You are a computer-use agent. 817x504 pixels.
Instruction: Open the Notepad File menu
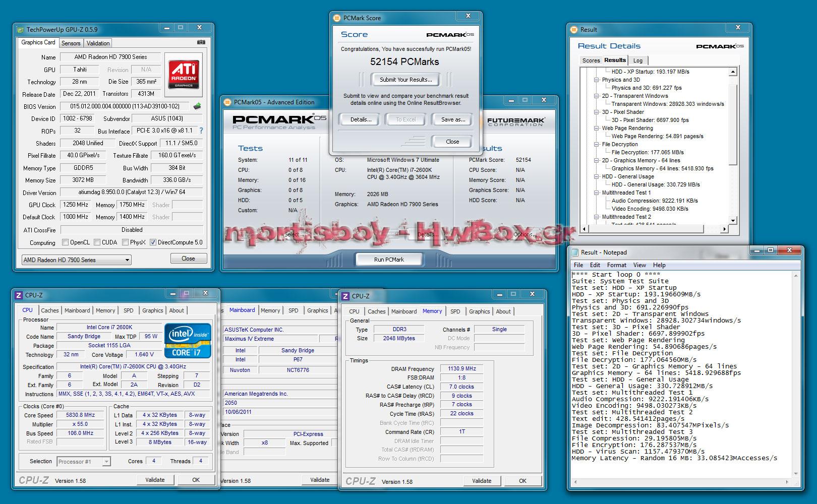coord(578,265)
